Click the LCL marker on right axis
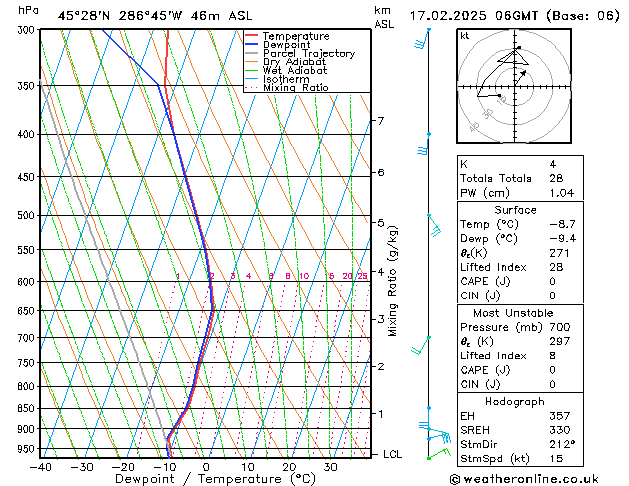This screenshot has width=629, height=486. tap(393, 454)
